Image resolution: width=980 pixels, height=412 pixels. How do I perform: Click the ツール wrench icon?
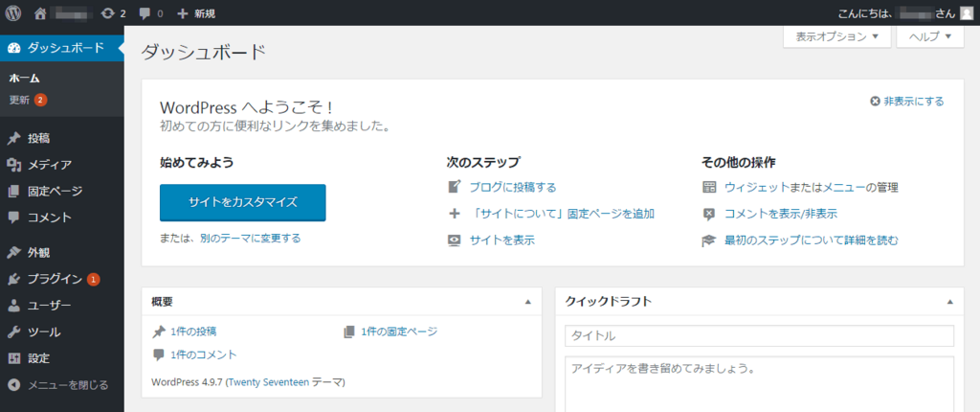point(14,332)
